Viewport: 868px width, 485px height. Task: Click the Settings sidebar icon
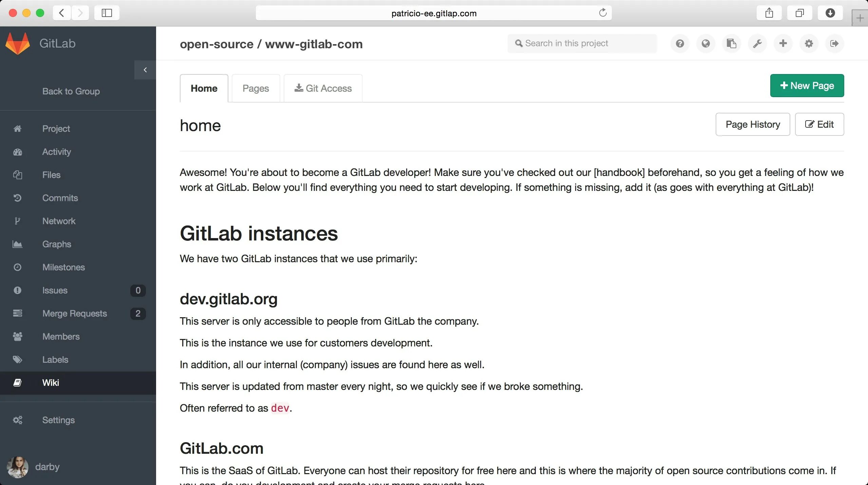(17, 420)
